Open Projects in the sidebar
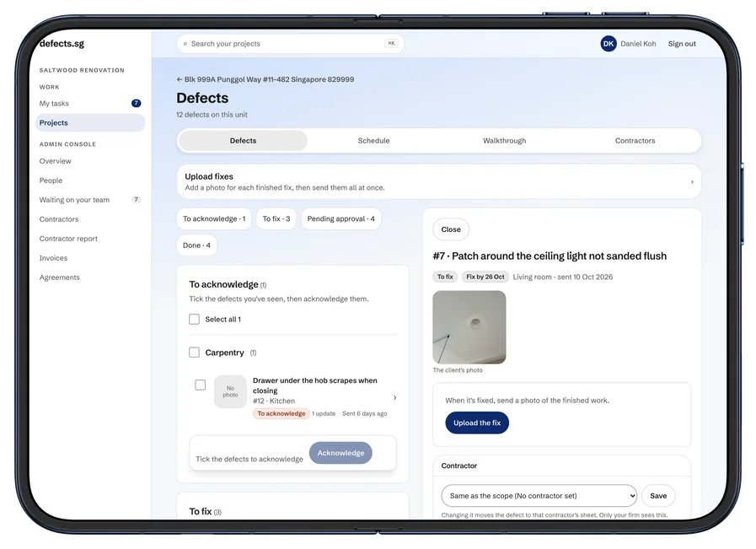The height and width of the screenshot is (549, 756). point(90,122)
